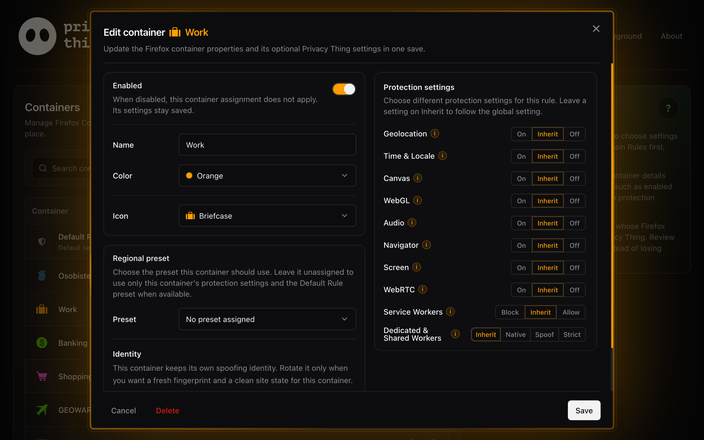Set WebGL to Off
Viewport: 704px width, 440px height.
574,201
